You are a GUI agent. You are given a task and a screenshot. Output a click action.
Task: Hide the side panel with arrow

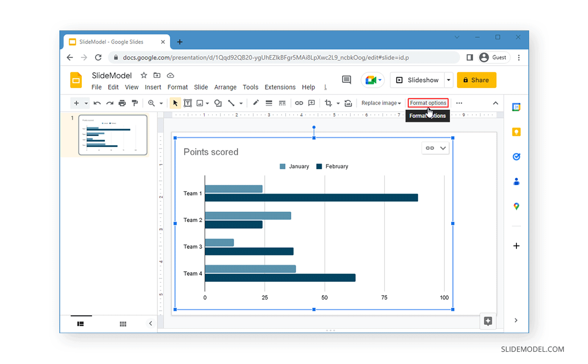516,320
